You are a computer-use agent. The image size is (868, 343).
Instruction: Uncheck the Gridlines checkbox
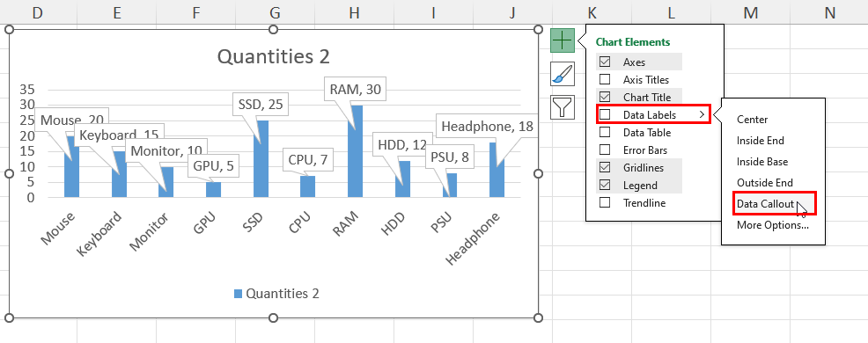(605, 168)
